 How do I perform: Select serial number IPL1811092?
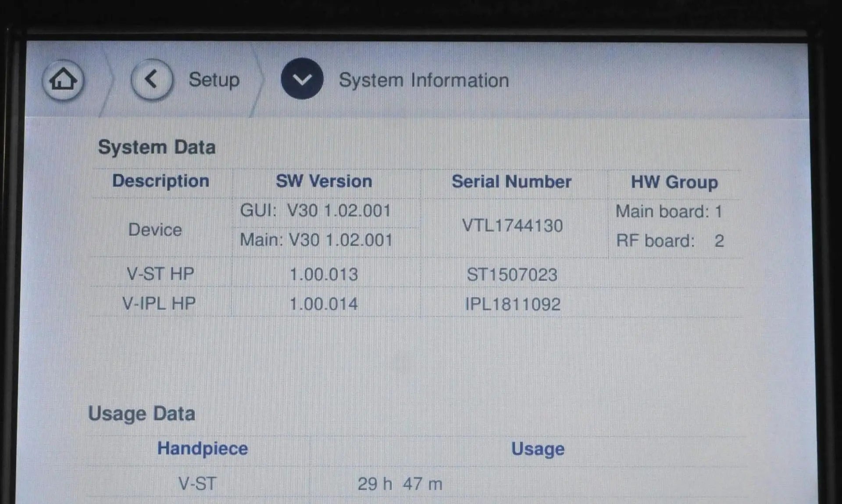tap(513, 304)
